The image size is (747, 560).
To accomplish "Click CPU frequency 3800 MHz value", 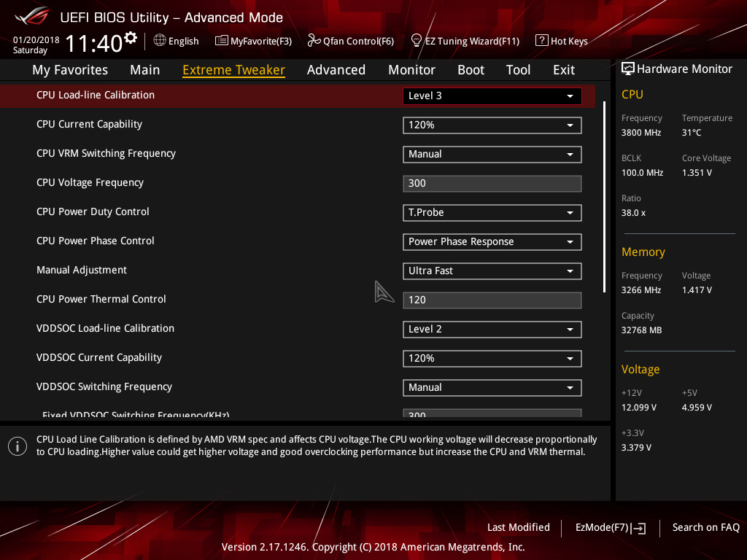I will click(x=640, y=133).
